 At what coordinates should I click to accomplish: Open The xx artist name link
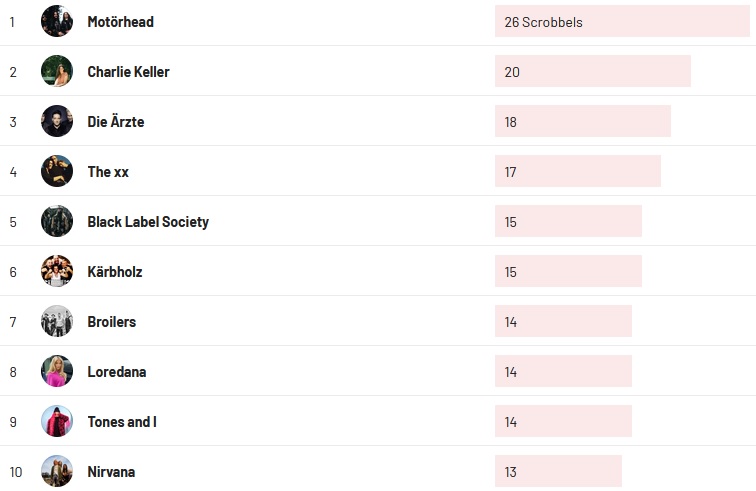[108, 172]
